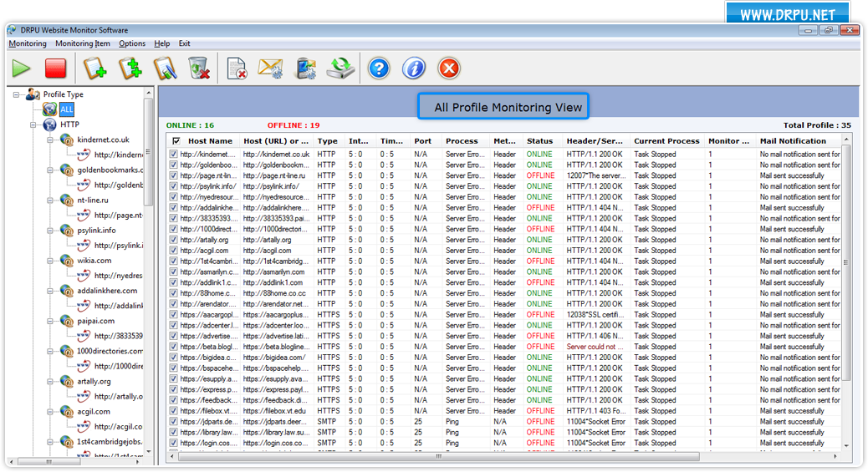Uncheck the https://filebox.vt row checkbox
The width and height of the screenshot is (868, 472).
pyautogui.click(x=174, y=410)
